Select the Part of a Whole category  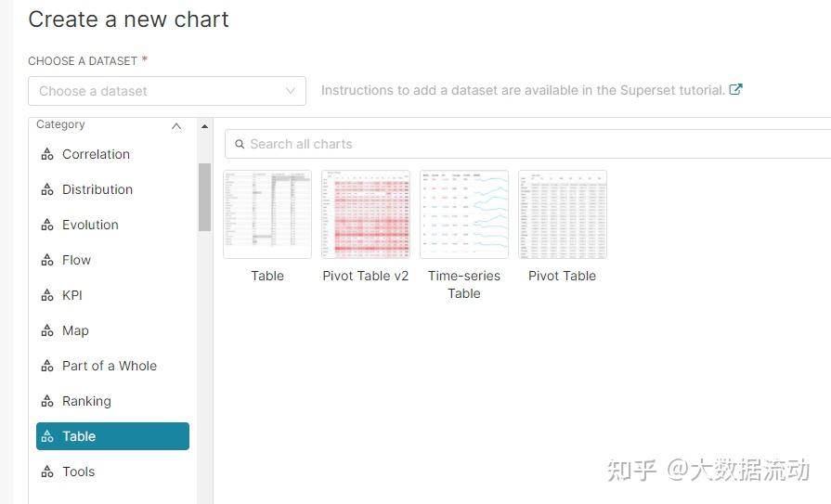[109, 366]
